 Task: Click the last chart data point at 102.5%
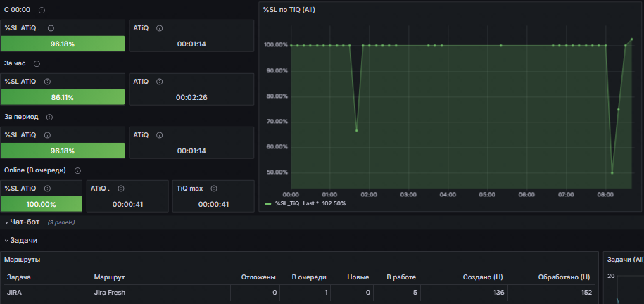coord(631,39)
